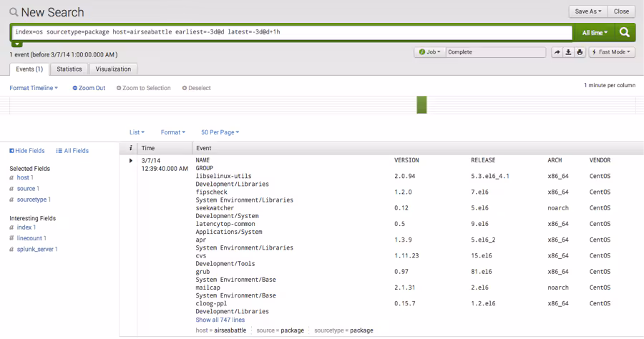
Task: Click inside the search query input
Action: [286, 33]
